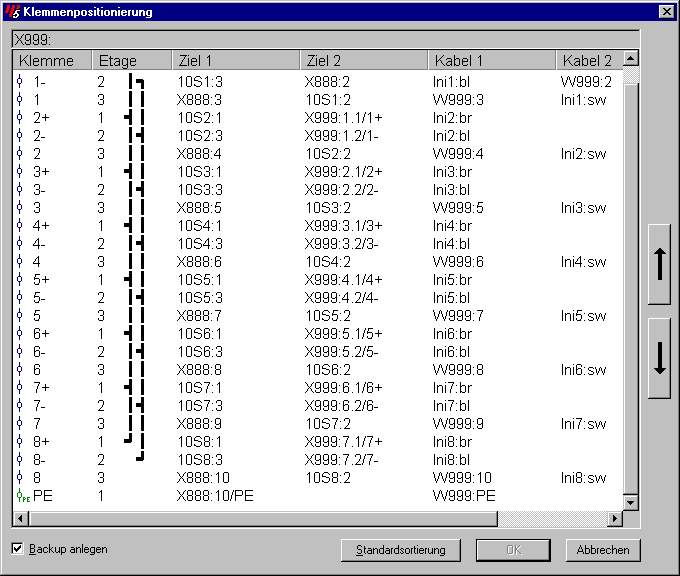The height and width of the screenshot is (576, 680).
Task: Select cell 10S5:2 in Ziel 2
Action: click(328, 316)
